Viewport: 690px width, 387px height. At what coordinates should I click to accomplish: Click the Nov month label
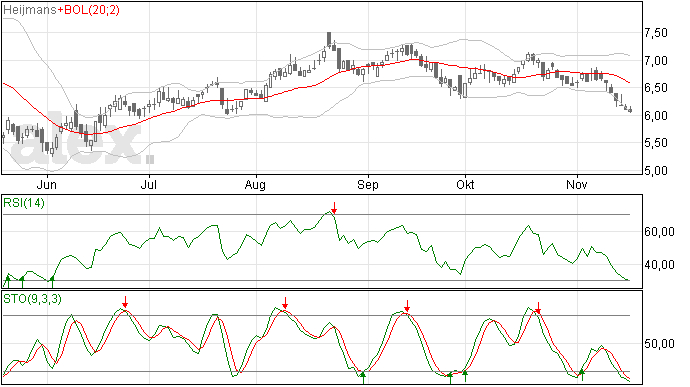click(x=576, y=184)
